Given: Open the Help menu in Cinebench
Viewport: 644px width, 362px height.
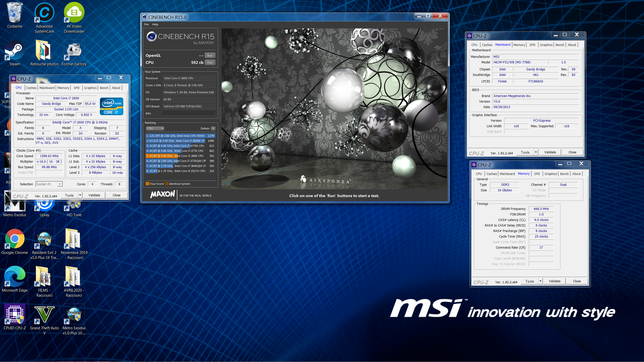Looking at the screenshot, I should pyautogui.click(x=155, y=24).
